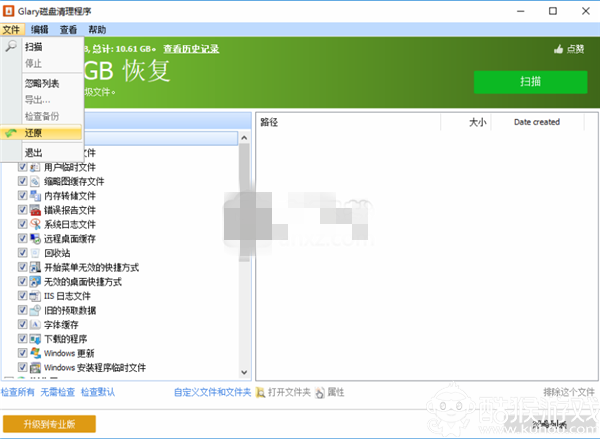Click the category list scroll-up arrow
The image size is (600, 439).
(x=244, y=138)
